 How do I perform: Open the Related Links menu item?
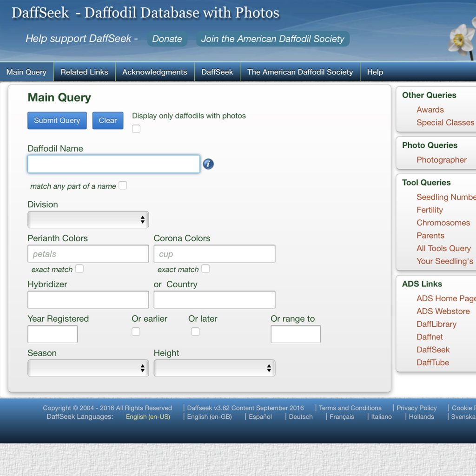tap(85, 72)
